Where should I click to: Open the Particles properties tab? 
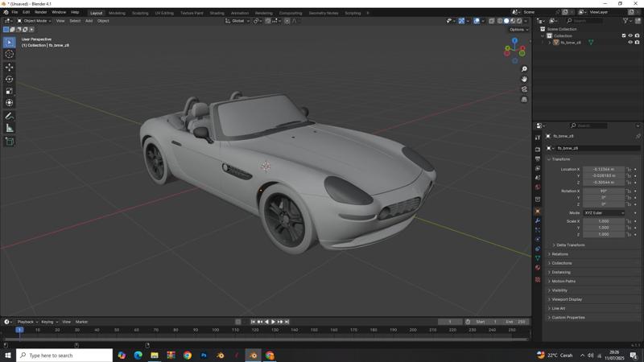pos(538,230)
